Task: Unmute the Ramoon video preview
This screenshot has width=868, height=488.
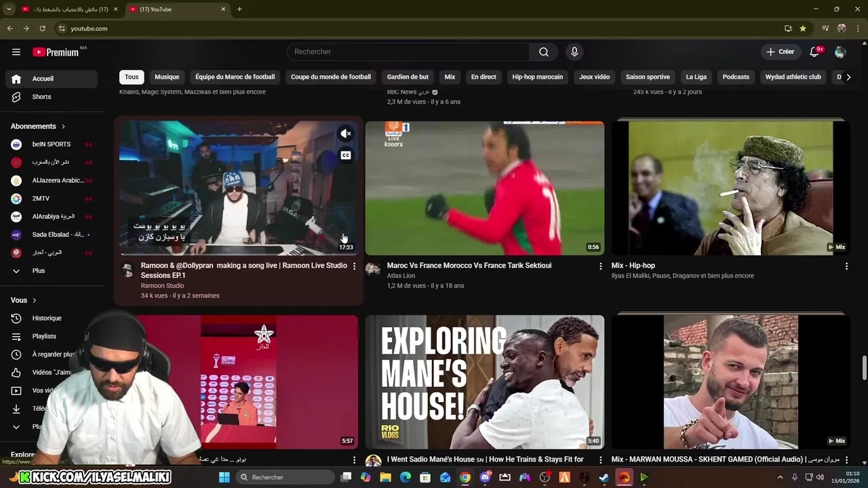Action: click(346, 134)
